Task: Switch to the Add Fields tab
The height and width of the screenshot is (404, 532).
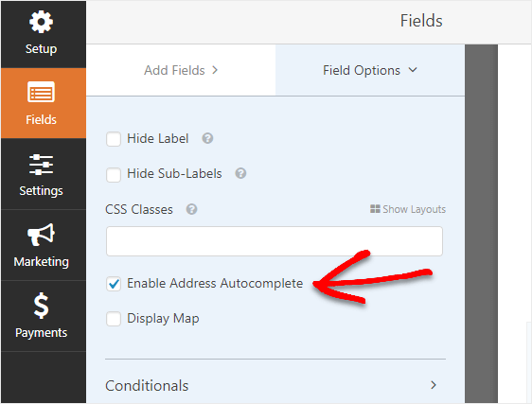Action: click(x=181, y=70)
